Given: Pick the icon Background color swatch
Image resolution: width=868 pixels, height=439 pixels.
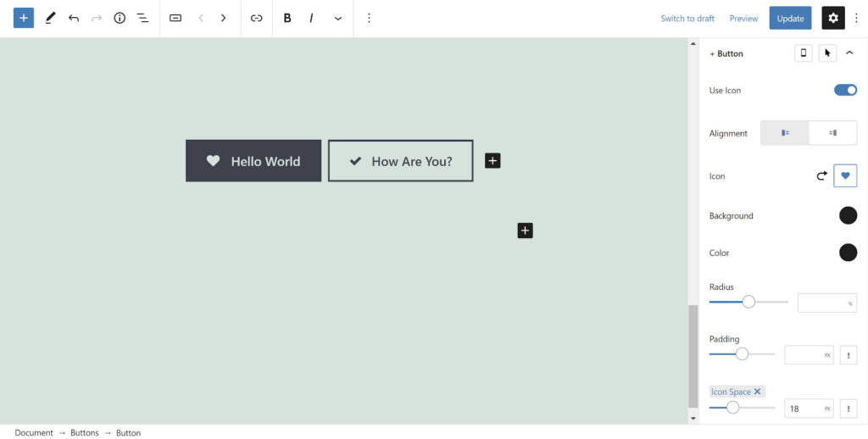Looking at the screenshot, I should click(x=848, y=215).
